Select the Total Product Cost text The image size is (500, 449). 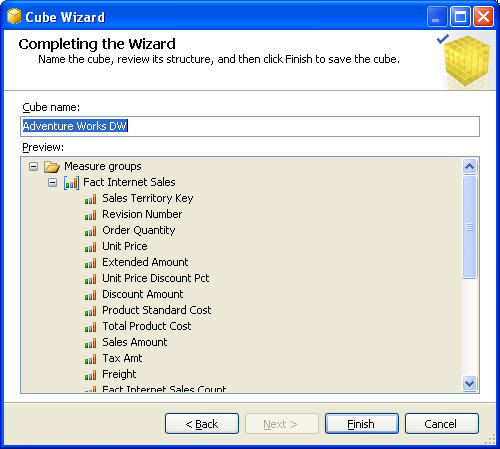point(147,326)
